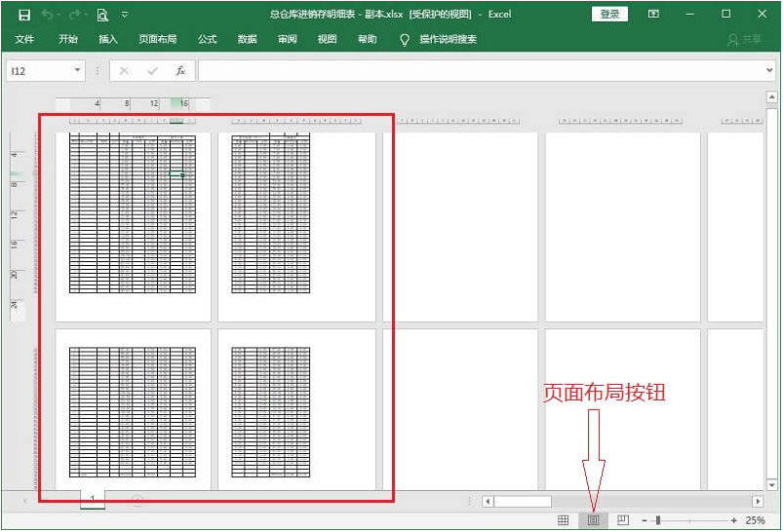
Task: Click the zoom in plus icon
Action: [x=733, y=521]
